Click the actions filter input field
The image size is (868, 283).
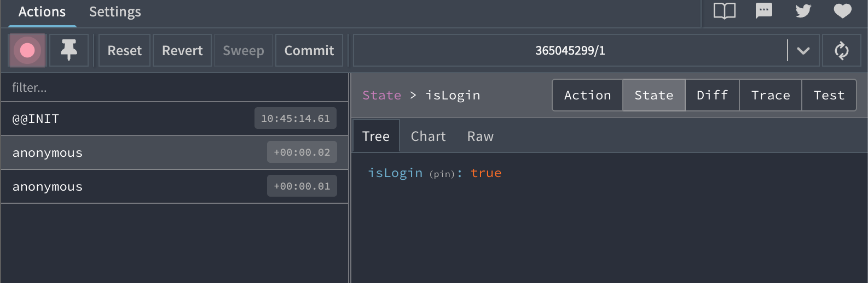(174, 87)
